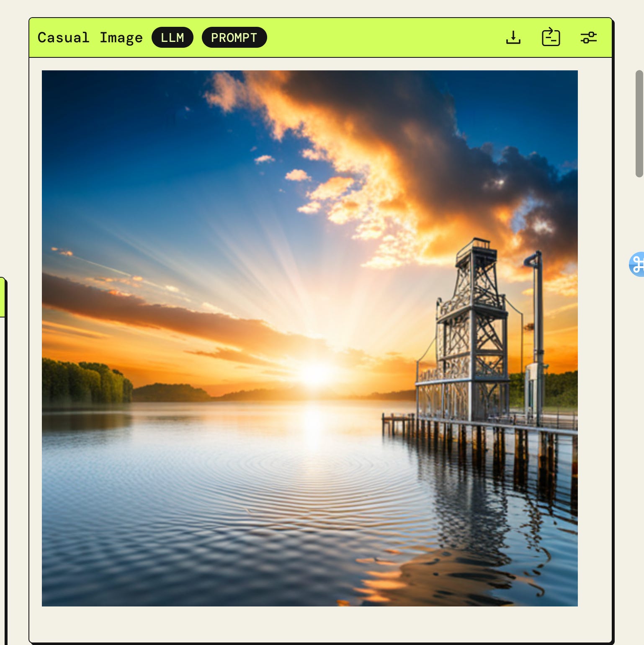The width and height of the screenshot is (644, 645).
Task: Click the generated sunset lake image
Action: (x=310, y=338)
